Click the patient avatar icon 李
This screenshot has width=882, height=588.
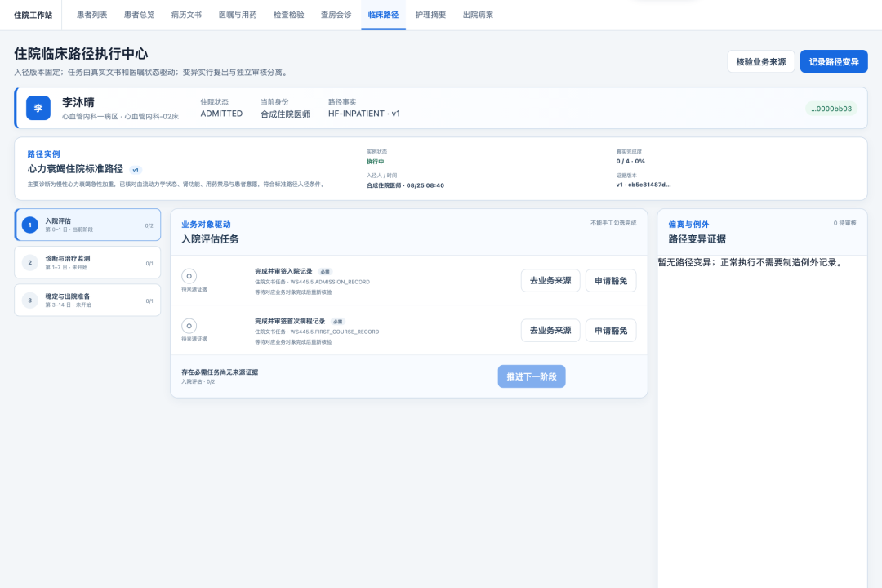point(38,108)
